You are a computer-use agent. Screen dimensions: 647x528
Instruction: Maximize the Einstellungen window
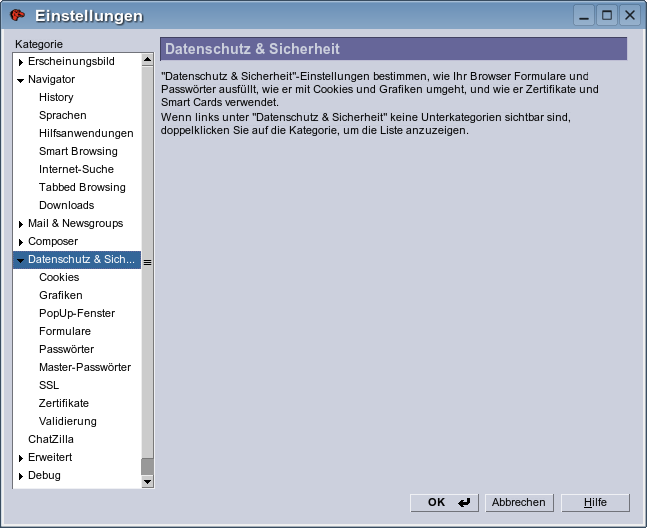[x=607, y=15]
